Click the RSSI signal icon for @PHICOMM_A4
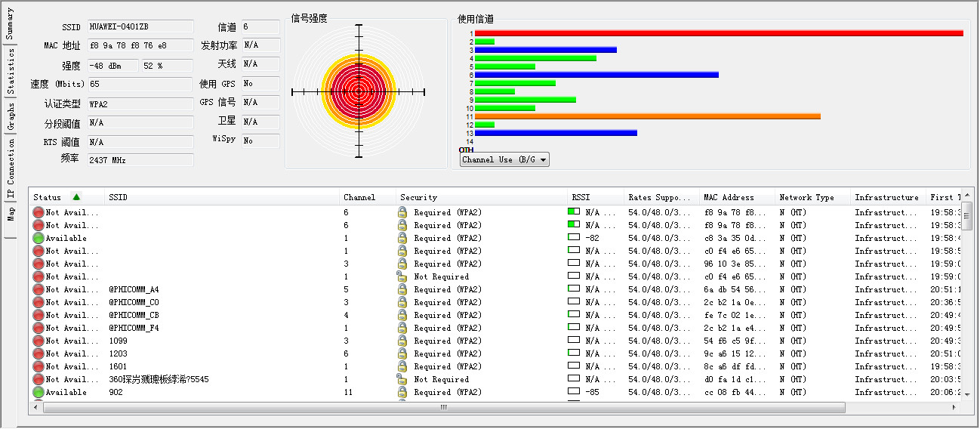This screenshot has height=429, width=980. point(574,289)
